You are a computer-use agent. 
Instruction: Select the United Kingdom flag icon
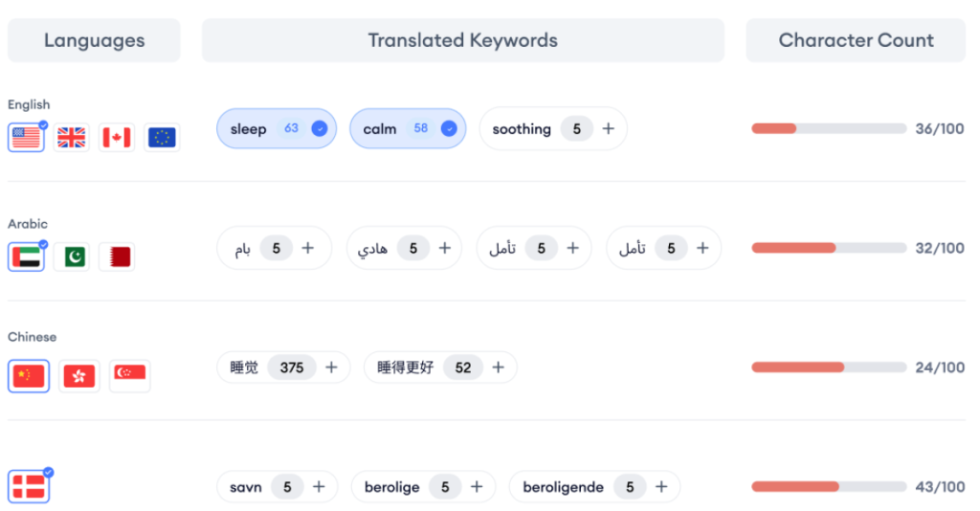pyautogui.click(x=72, y=138)
